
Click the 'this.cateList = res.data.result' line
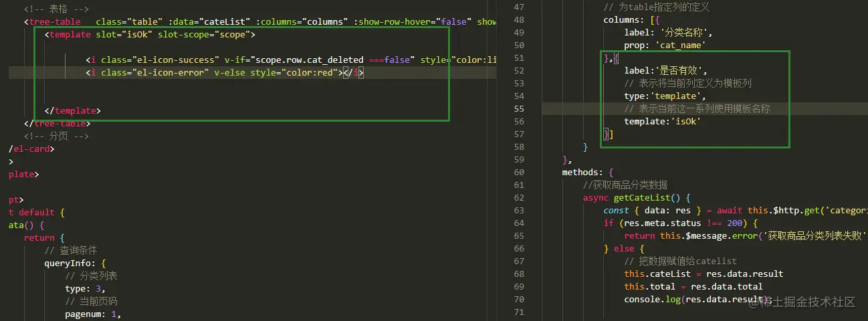(x=704, y=274)
